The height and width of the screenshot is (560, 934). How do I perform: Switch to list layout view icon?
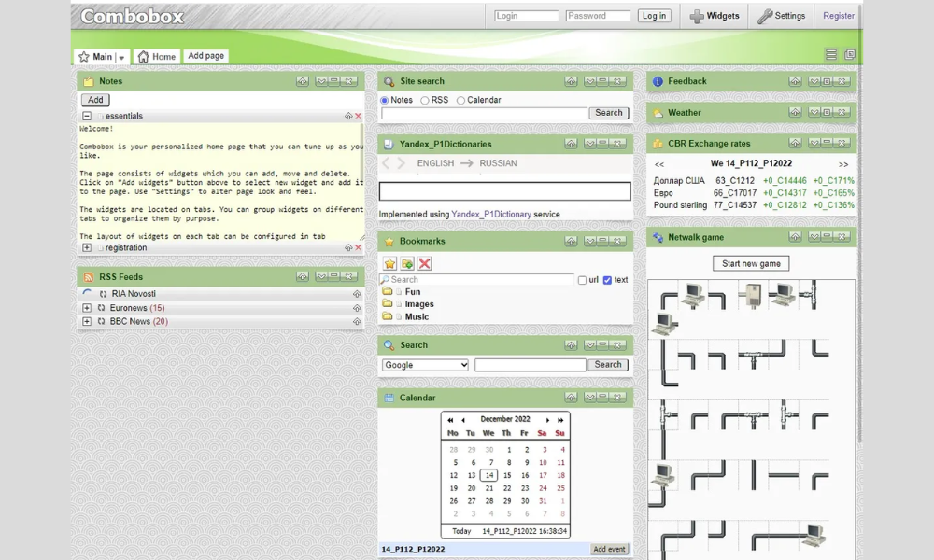(x=831, y=55)
